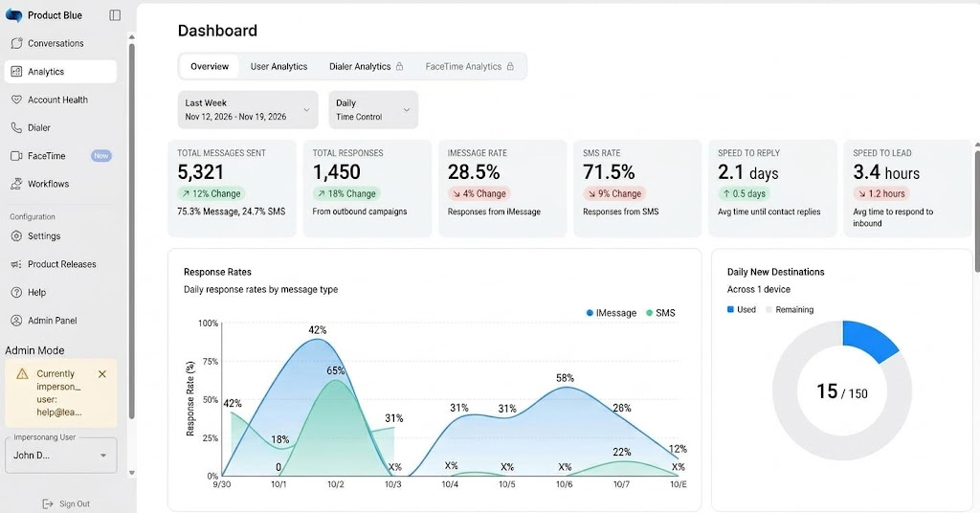Expand the Impersonating User John D dropdown
The width and height of the screenshot is (980, 513).
[x=60, y=455]
